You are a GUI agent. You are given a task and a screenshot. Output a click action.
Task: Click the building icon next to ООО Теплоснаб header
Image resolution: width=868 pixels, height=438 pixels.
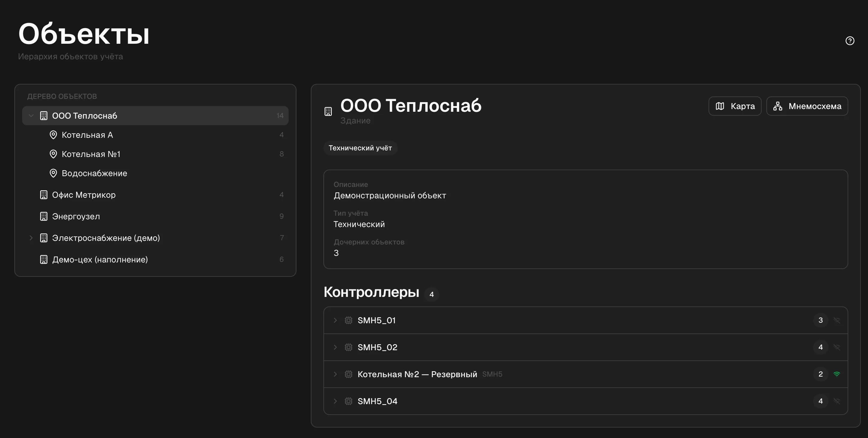point(328,111)
